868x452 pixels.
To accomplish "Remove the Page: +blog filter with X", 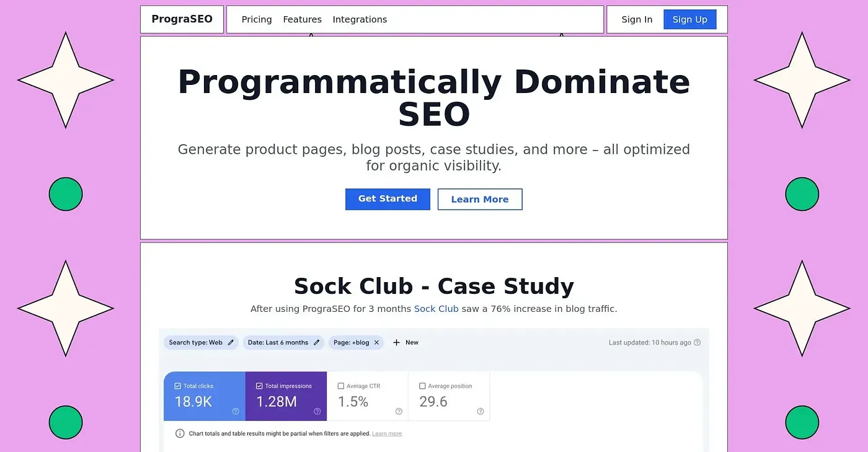I will click(376, 342).
